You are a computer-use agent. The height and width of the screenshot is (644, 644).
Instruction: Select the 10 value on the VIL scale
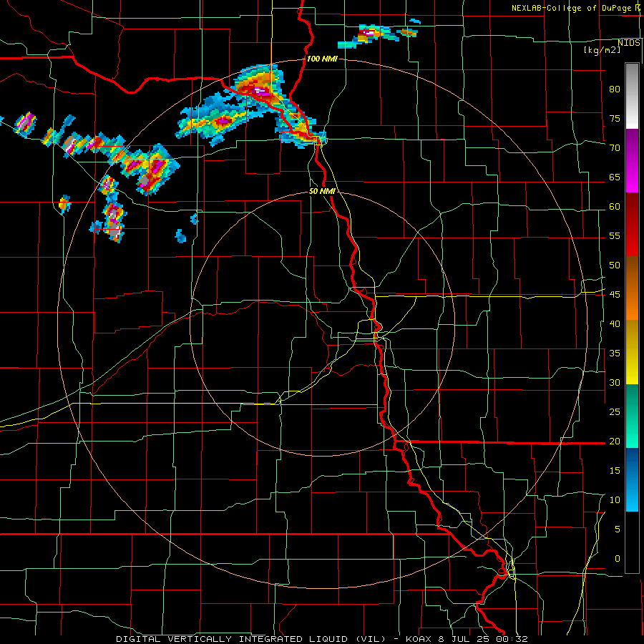[x=615, y=500]
